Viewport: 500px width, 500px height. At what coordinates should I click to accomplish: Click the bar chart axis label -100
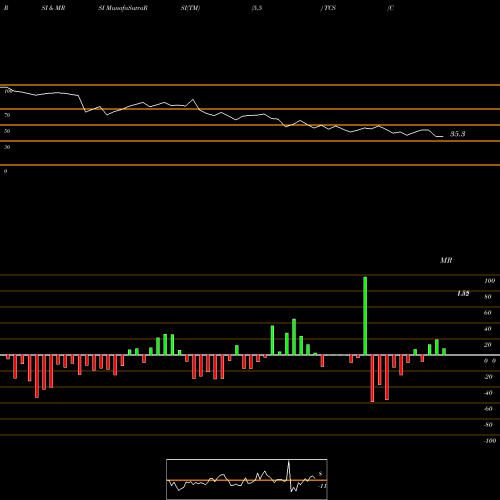(490, 441)
